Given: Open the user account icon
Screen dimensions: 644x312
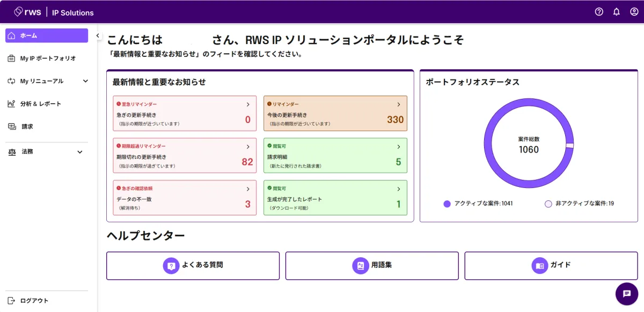Looking at the screenshot, I should click(x=634, y=12).
